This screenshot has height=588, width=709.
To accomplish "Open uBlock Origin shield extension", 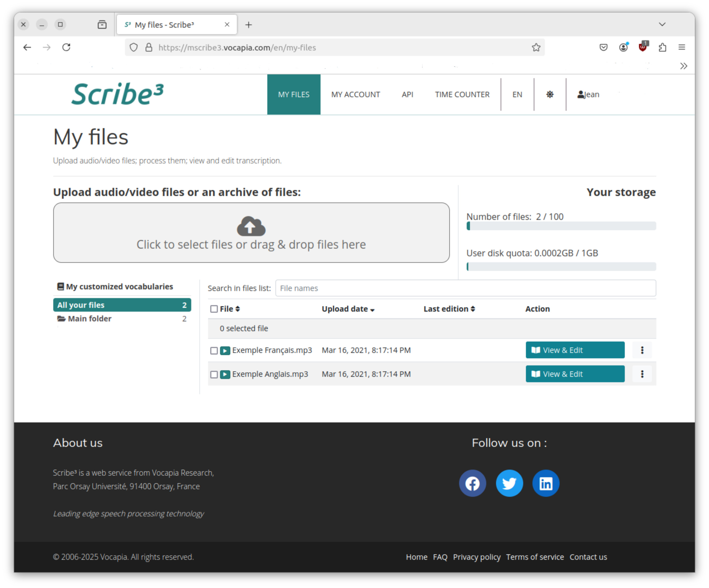I will (x=643, y=47).
